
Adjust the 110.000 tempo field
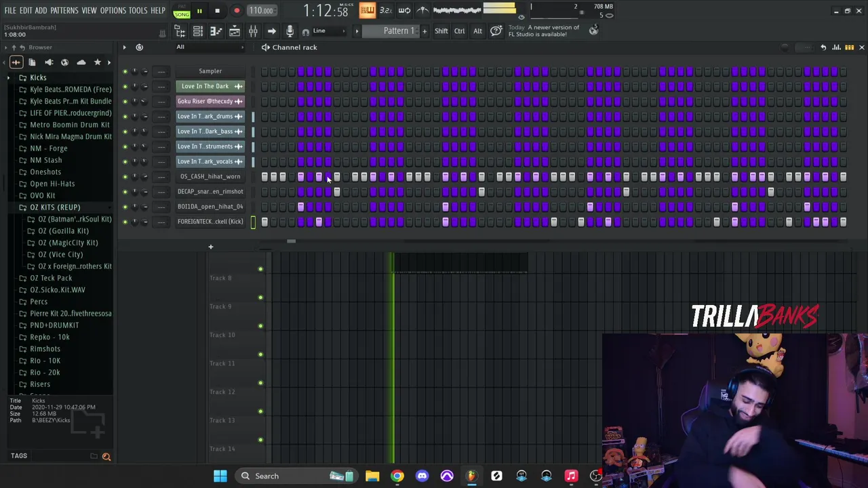[261, 11]
